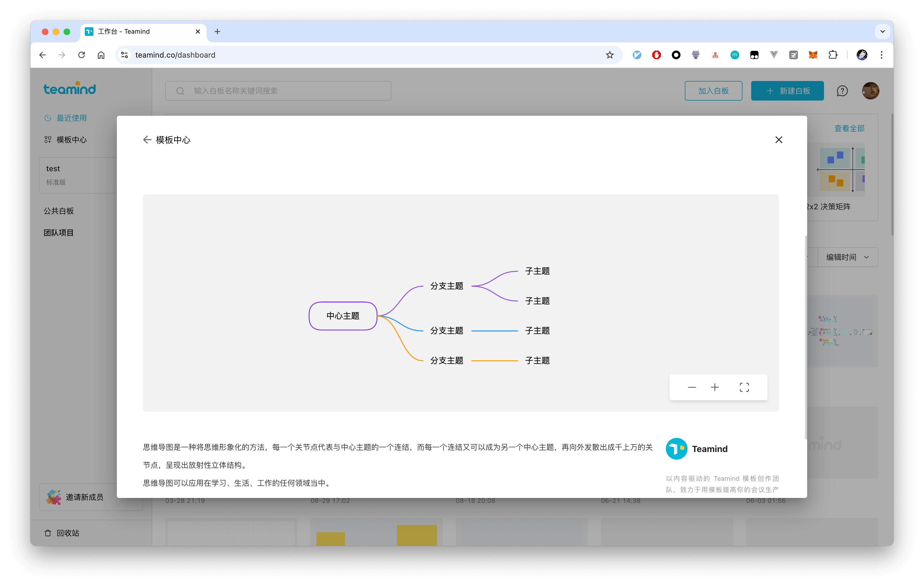Click the MetaMask fox extension icon
924x586 pixels.
(813, 55)
